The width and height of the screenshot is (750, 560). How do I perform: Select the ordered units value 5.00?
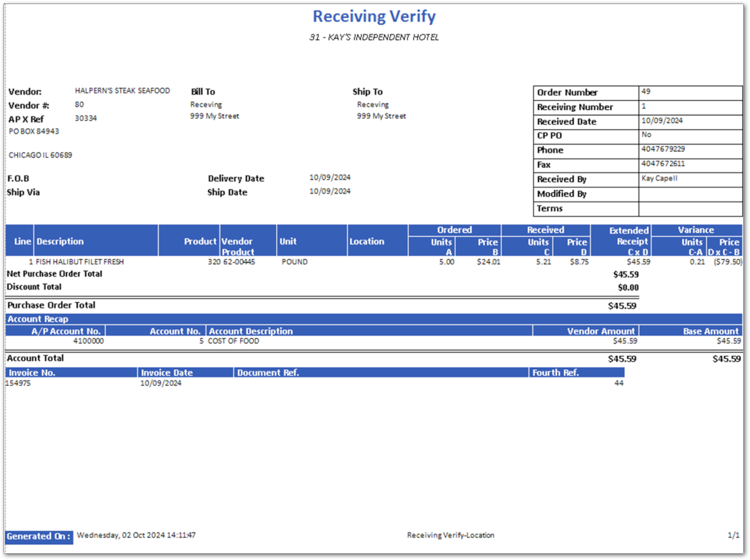click(x=447, y=262)
